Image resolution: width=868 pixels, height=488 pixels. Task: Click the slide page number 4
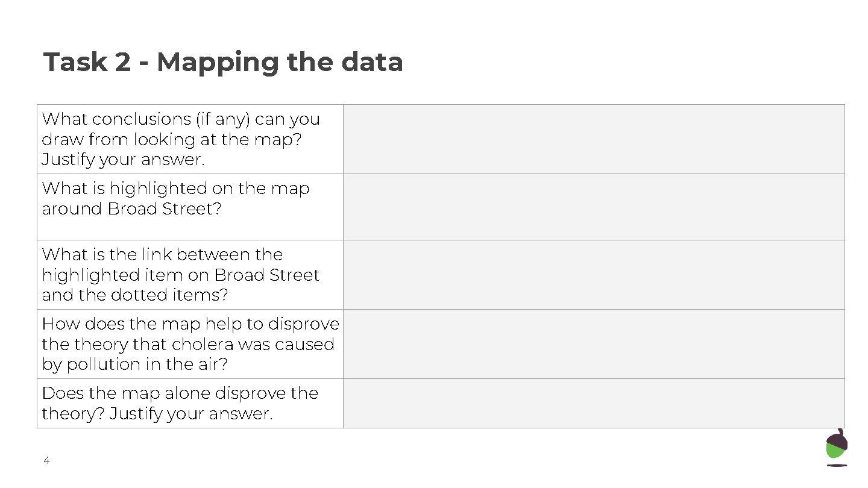tap(46, 461)
